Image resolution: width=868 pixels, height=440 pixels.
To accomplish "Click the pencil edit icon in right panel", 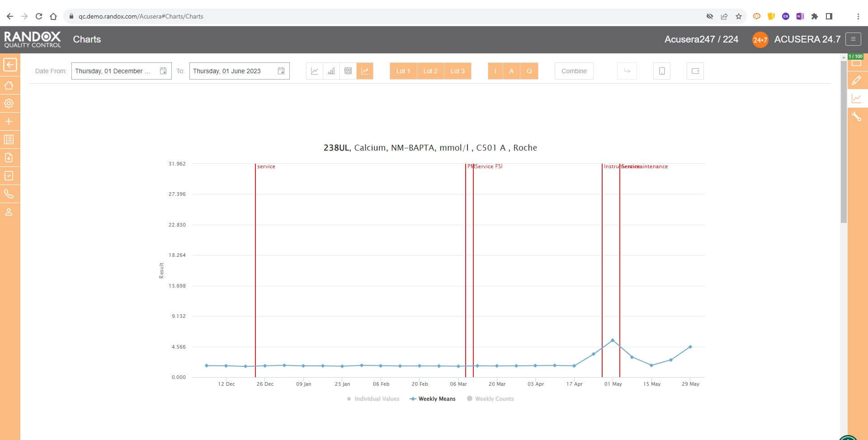I will tap(857, 80).
